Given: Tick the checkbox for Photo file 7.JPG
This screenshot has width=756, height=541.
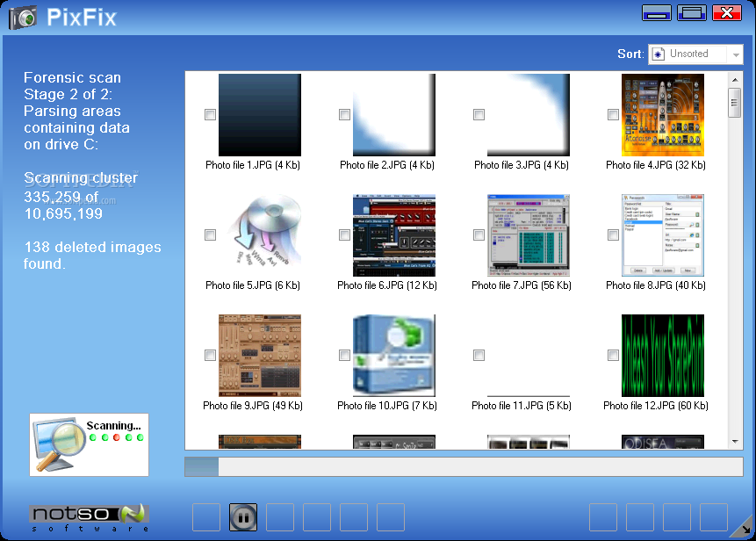Looking at the screenshot, I should tap(479, 234).
